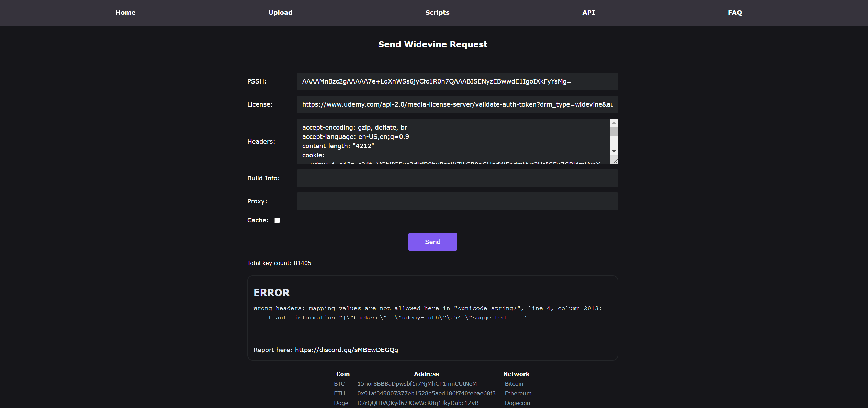This screenshot has height=408, width=868.
Task: Open the Scripts menu item
Action: click(437, 13)
